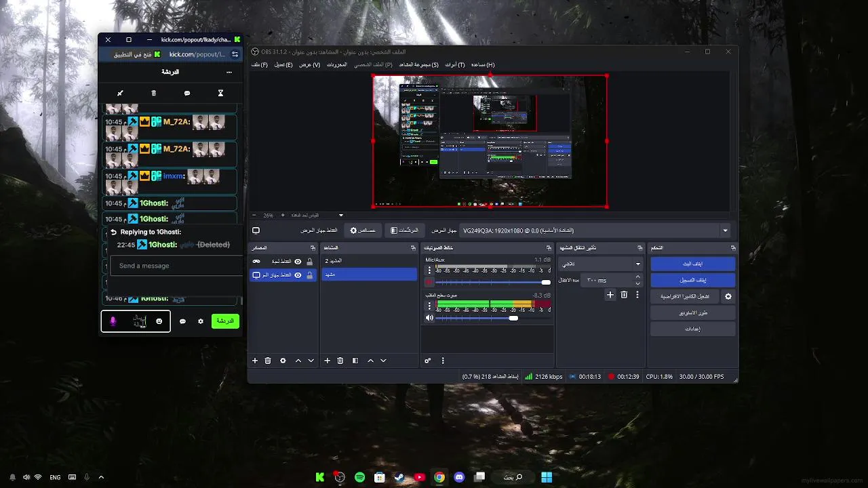Image resolution: width=868 pixels, height=488 pixels.
Task: Open scene transition type dropdown
Action: 601,264
